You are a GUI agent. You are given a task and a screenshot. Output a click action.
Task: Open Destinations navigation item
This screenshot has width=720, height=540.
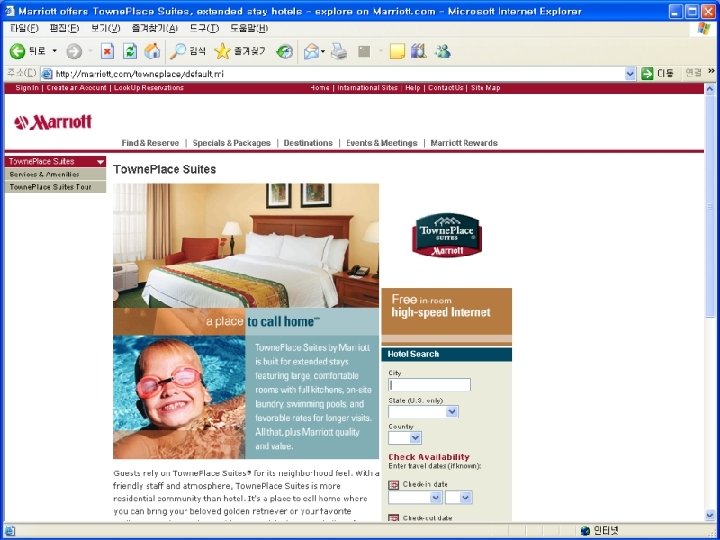[x=308, y=143]
